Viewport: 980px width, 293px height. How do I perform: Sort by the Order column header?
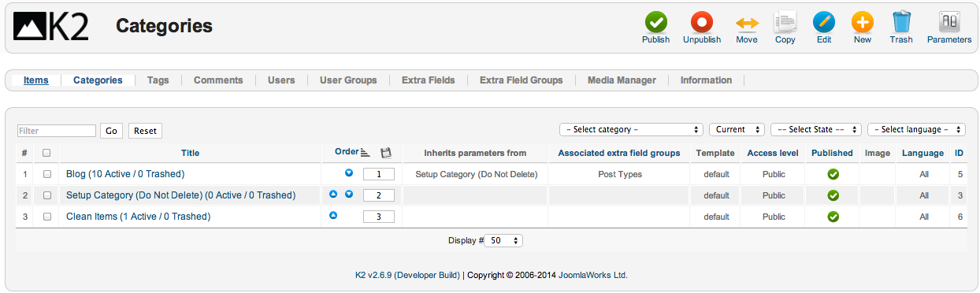pyautogui.click(x=347, y=152)
